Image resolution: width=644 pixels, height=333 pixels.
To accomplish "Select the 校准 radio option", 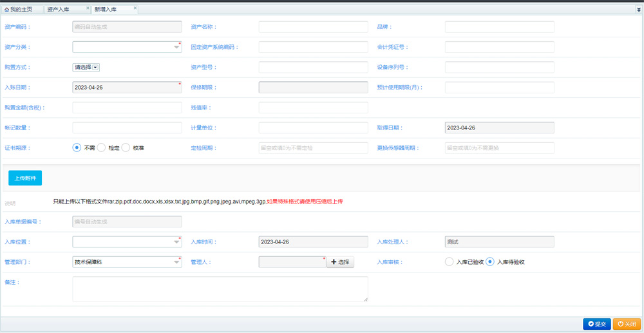I will [x=126, y=147].
